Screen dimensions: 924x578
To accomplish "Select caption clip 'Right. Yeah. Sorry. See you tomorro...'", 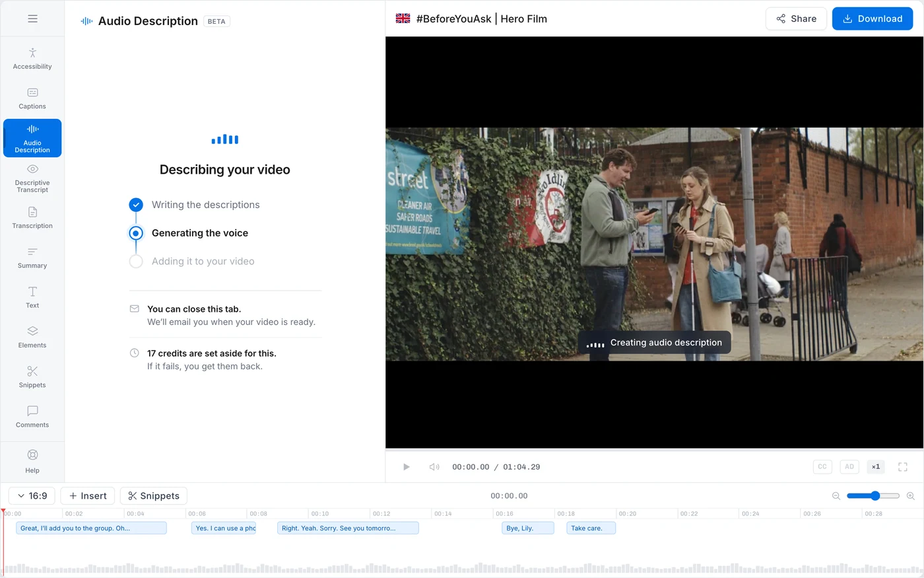I will pos(348,528).
